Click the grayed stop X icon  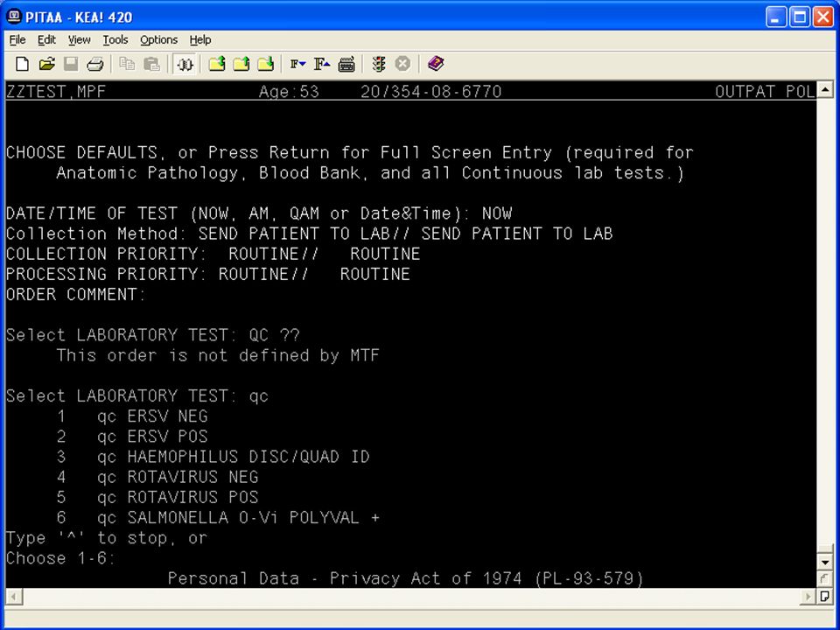coord(402,64)
